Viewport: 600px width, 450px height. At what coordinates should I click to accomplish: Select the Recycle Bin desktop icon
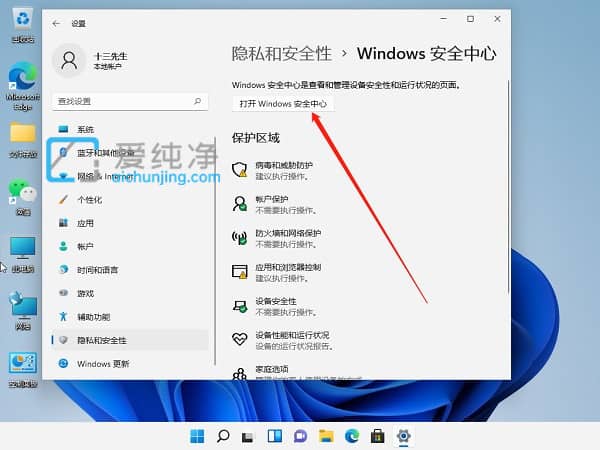23,26
